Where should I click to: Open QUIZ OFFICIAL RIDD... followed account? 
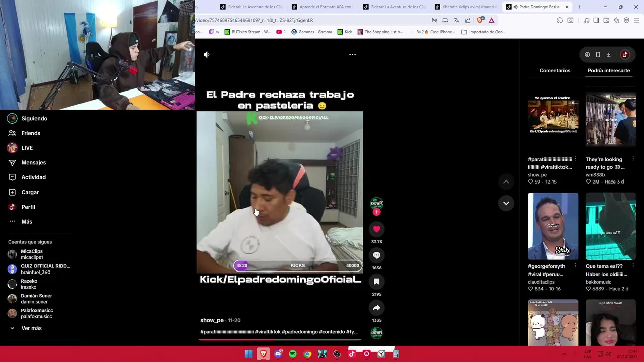39,269
